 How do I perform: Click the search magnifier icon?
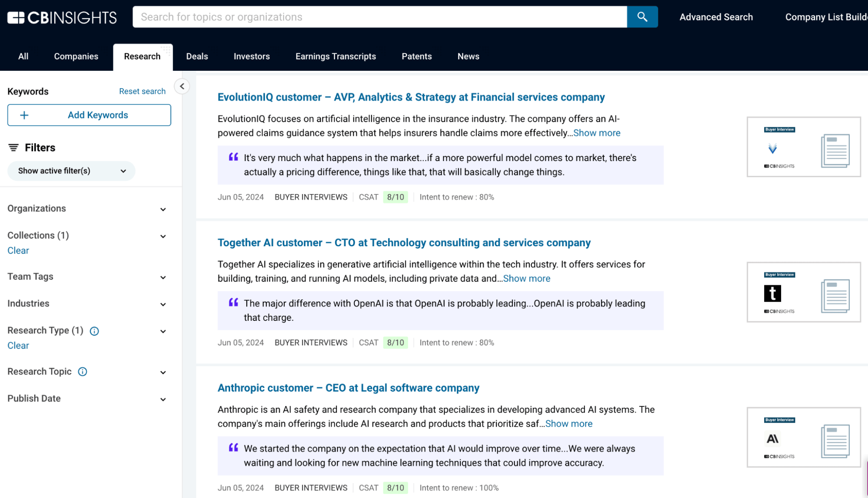tap(642, 17)
